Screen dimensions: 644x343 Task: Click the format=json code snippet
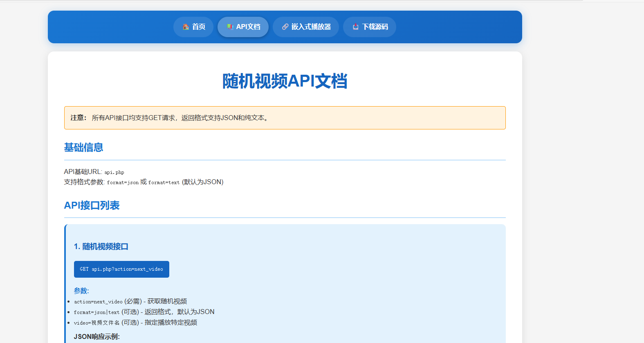(x=123, y=183)
